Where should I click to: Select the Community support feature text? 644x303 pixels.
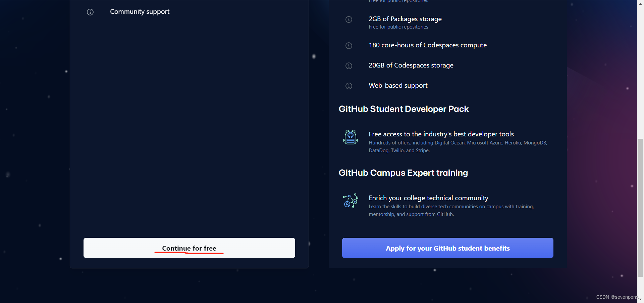click(x=140, y=12)
